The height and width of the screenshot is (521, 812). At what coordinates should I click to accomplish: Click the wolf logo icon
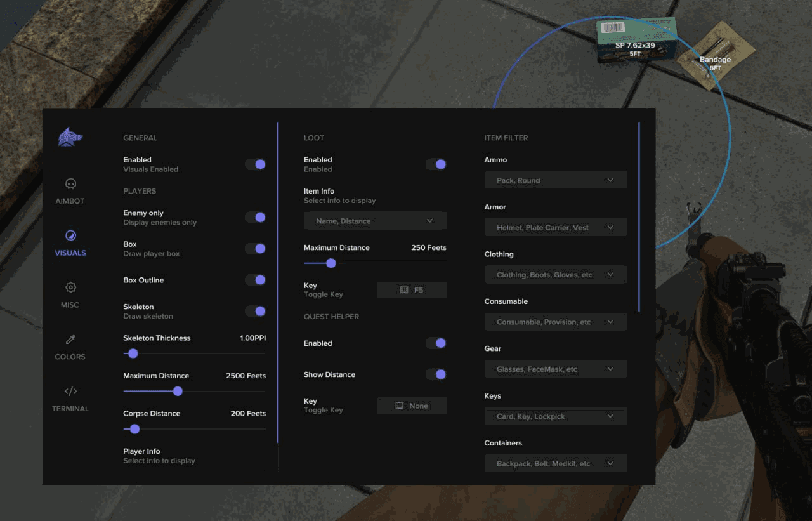tap(70, 137)
